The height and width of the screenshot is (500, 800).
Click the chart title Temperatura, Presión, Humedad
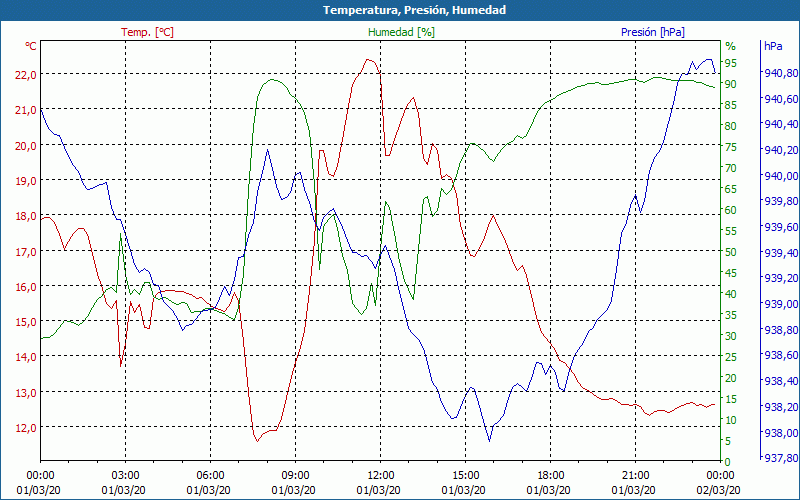[414, 10]
